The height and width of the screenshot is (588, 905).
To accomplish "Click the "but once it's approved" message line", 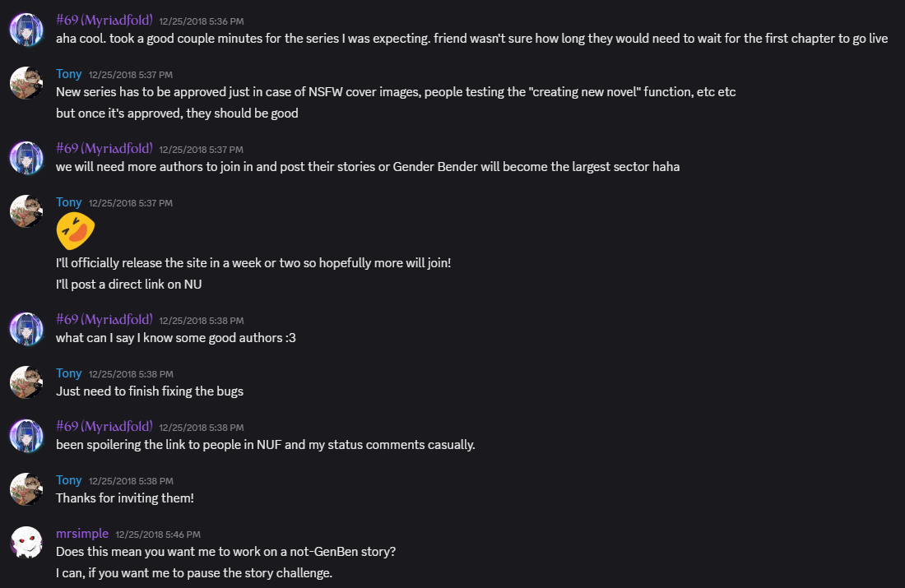I will pyautogui.click(x=177, y=113).
